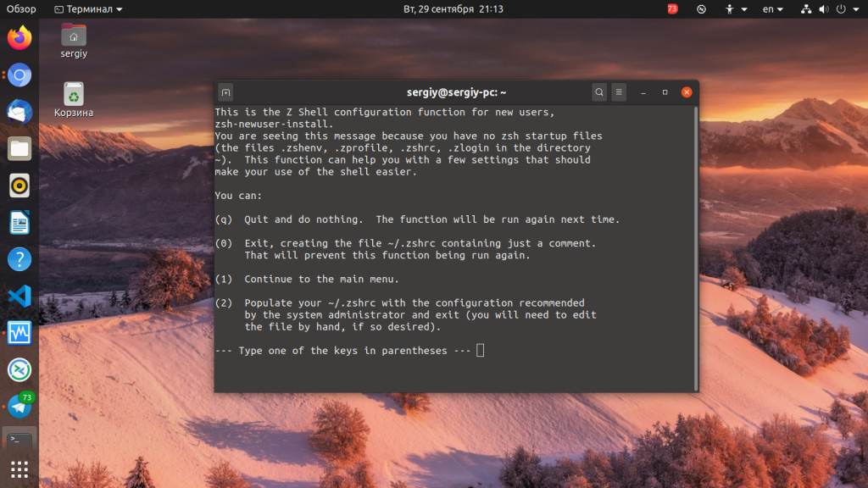Click the terminal search icon

pos(599,92)
